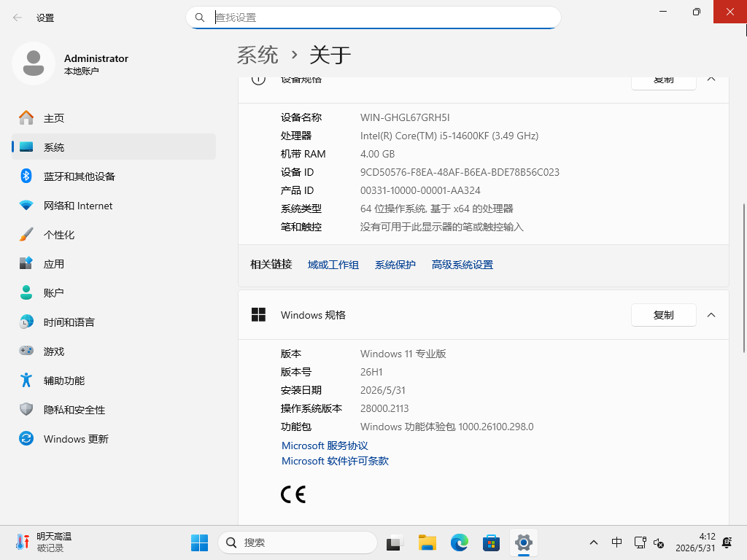Image resolution: width=747 pixels, height=560 pixels.
Task: Click the 产品 ID value 00331-10000-00001-AA324
Action: point(420,190)
